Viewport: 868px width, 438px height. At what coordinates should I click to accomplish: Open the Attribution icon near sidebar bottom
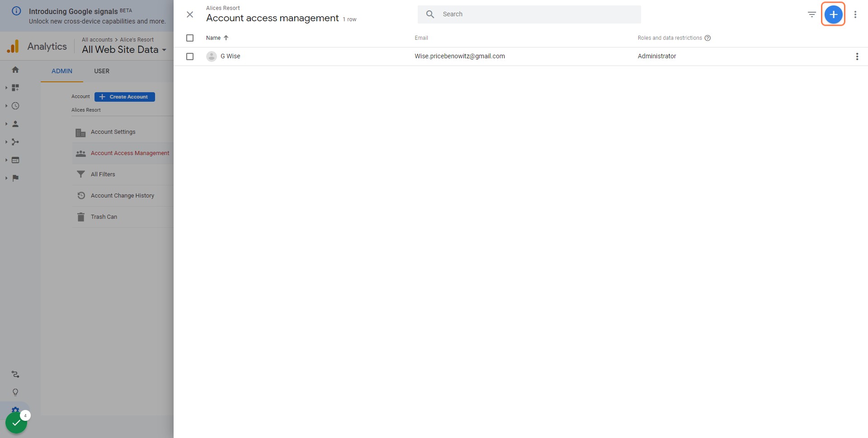coord(15,374)
